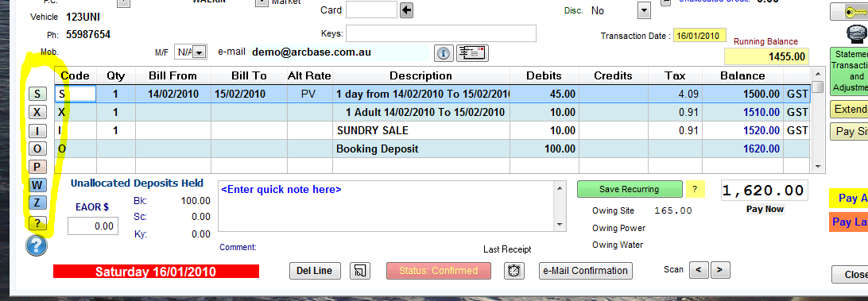This screenshot has width=868, height=301.
Task: Click into the Keys input field
Action: pyautogui.click(x=440, y=33)
